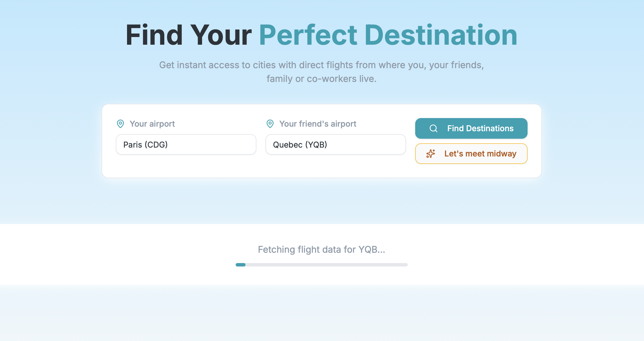
Task: Click the Your airport label
Action: point(152,124)
